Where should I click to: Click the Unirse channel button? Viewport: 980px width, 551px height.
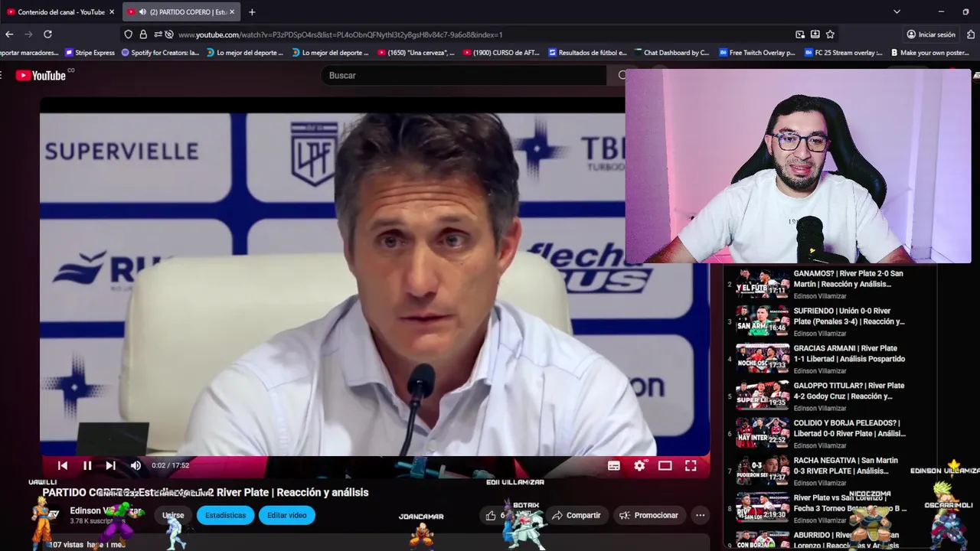pyautogui.click(x=173, y=515)
